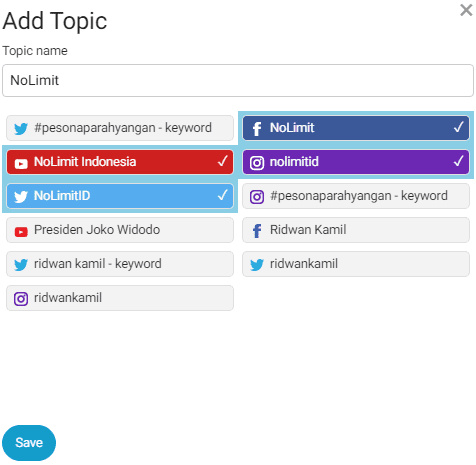The height and width of the screenshot is (465, 476).
Task: Click Twitter icon on #pesonaparahyangan keyword
Action: (x=21, y=129)
